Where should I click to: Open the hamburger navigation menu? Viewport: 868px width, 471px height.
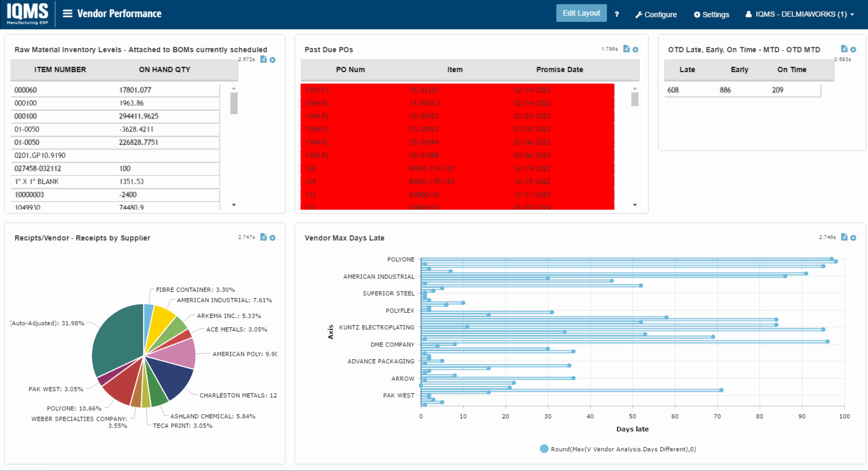coord(67,14)
